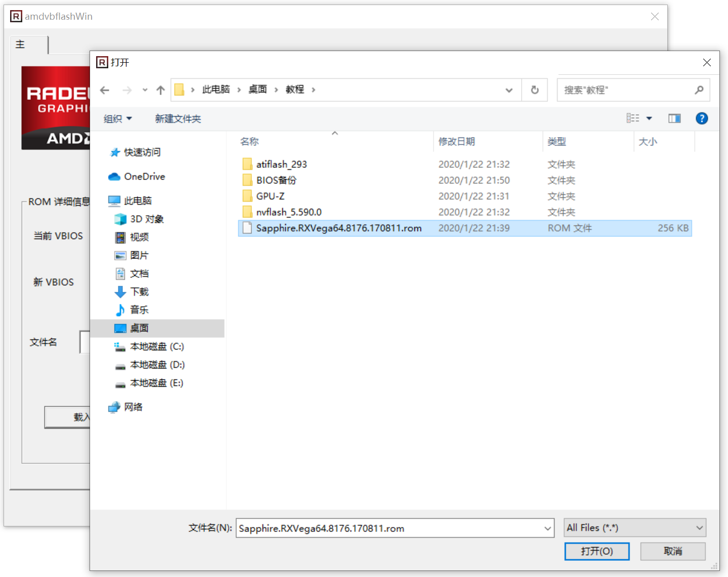Expand 此电脑 breadcrumb chevron
The image size is (728, 577).
[239, 90]
